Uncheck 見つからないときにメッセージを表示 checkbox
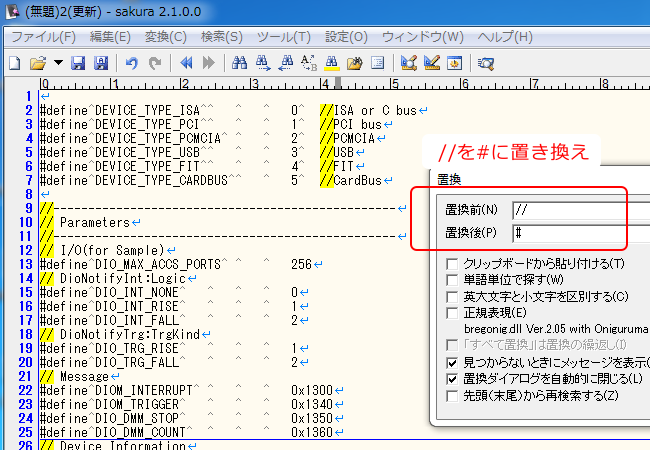This screenshot has width=650, height=450. click(x=452, y=363)
